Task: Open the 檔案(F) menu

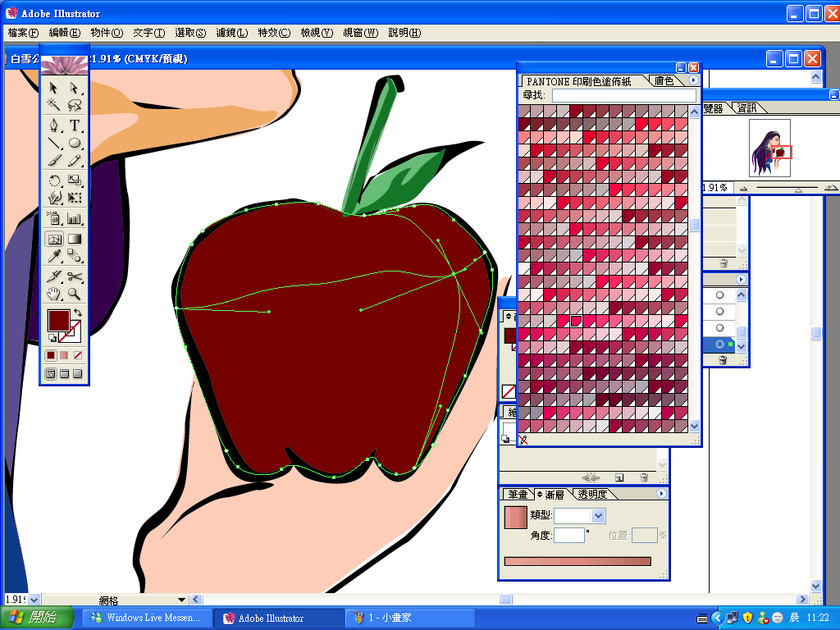Action: click(23, 33)
